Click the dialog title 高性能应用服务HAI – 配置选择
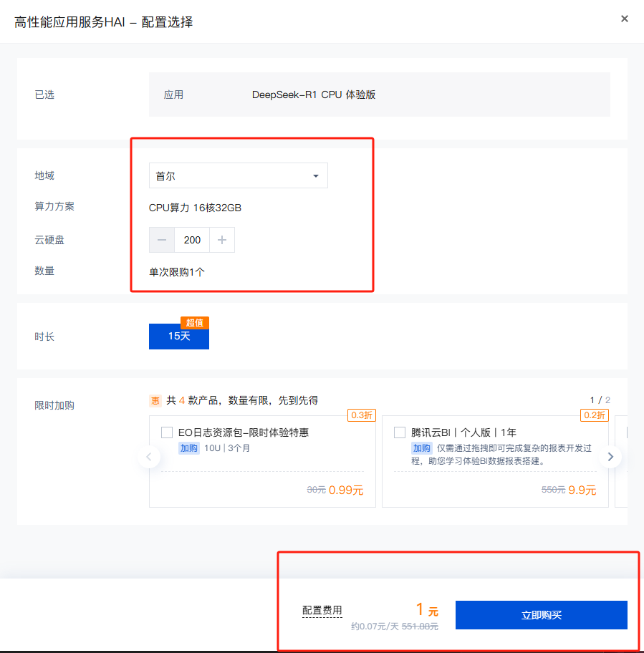This screenshot has height=653, width=644. click(103, 21)
